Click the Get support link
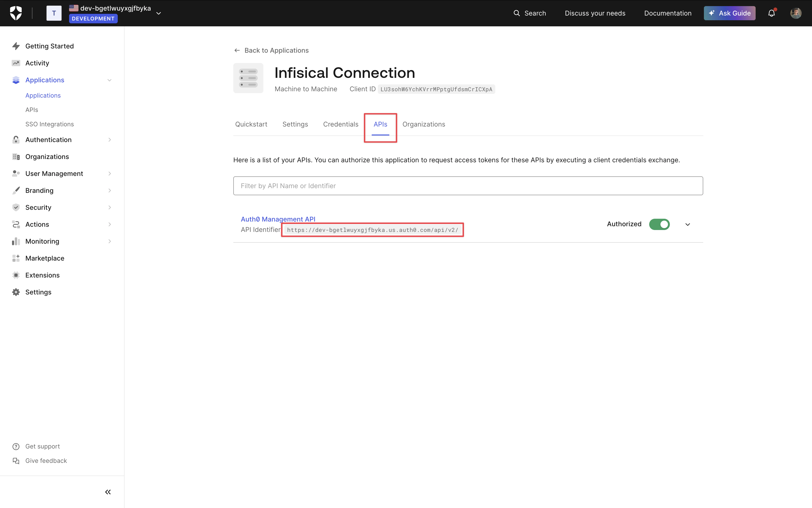Viewport: 812px width, 508px height. pos(43,447)
